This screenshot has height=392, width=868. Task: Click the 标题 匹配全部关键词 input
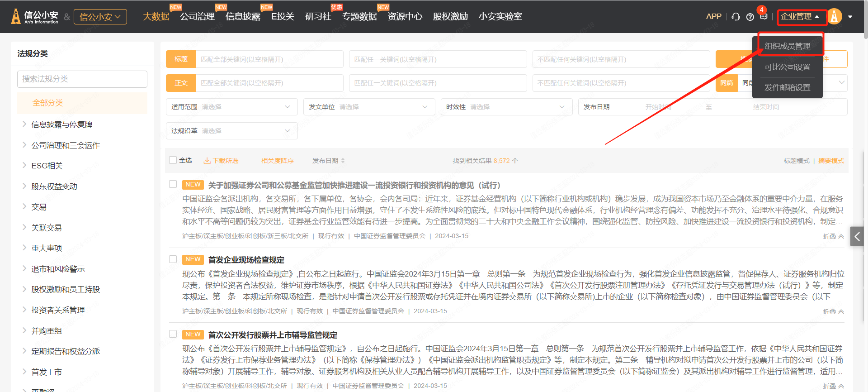(x=269, y=59)
